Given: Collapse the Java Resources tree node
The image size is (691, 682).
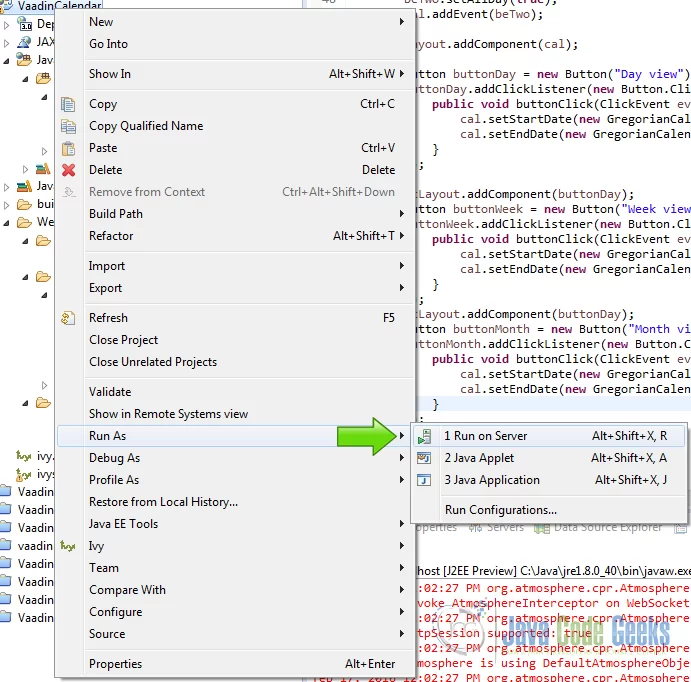Looking at the screenshot, I should click(6, 61).
